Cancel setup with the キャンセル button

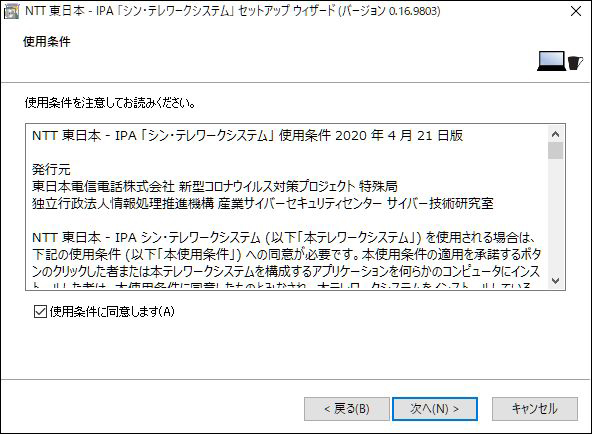(x=535, y=409)
